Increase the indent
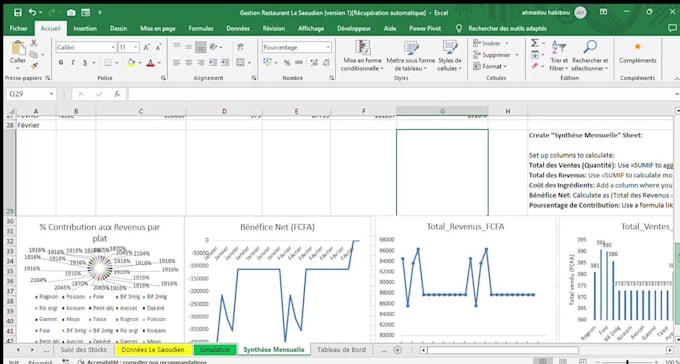 point(225,63)
